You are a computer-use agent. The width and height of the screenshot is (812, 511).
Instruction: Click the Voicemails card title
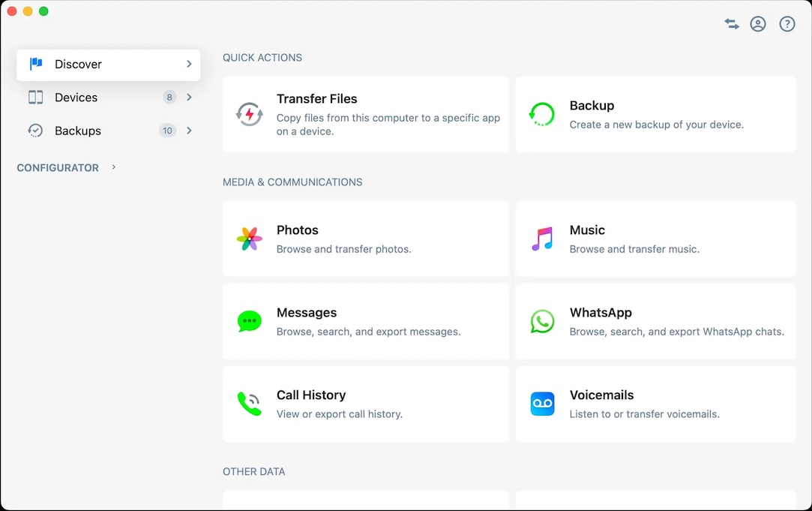pos(602,395)
